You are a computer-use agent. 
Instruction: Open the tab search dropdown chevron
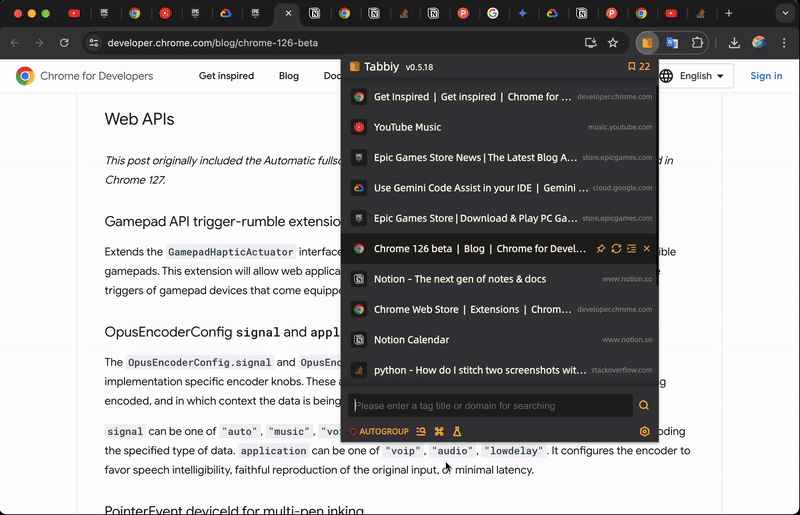[785, 13]
